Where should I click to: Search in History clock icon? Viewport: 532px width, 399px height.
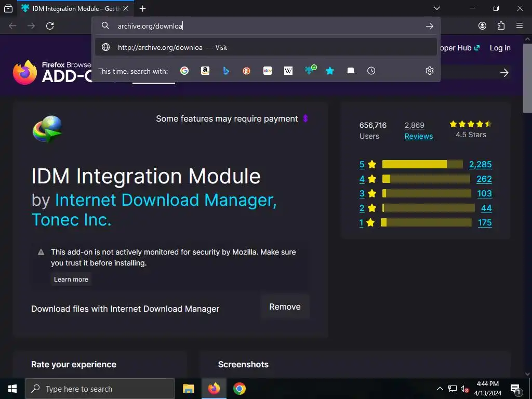point(371,71)
